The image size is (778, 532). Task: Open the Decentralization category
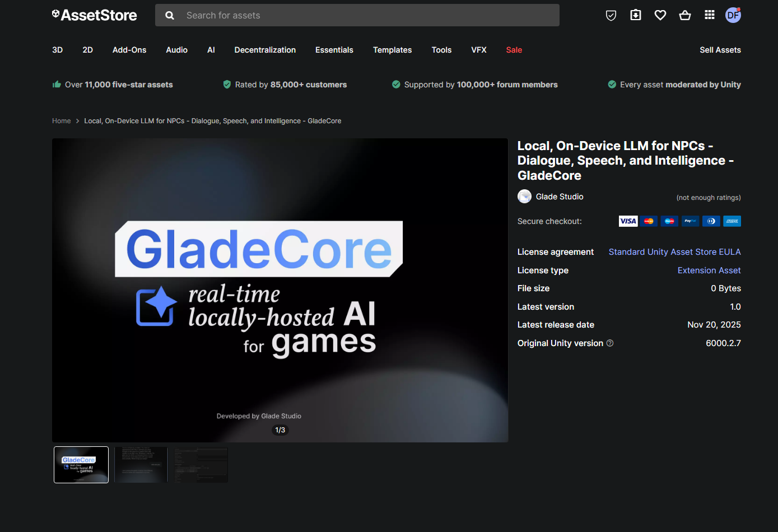click(265, 50)
